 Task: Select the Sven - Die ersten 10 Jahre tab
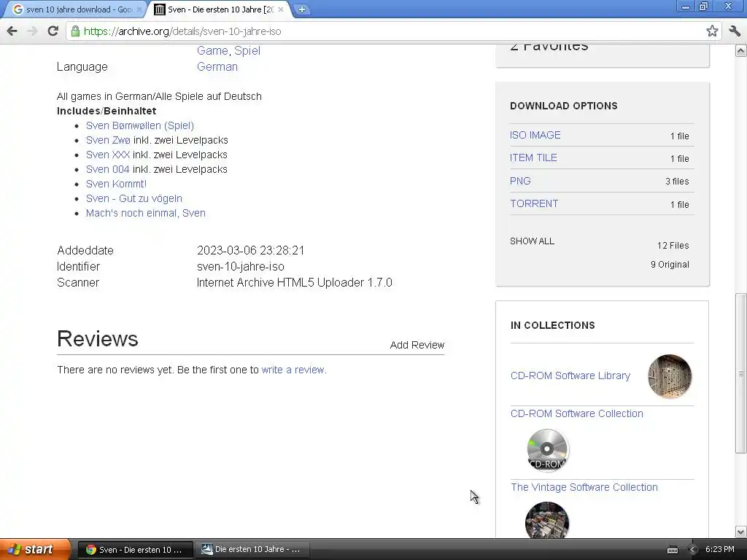pyautogui.click(x=217, y=9)
